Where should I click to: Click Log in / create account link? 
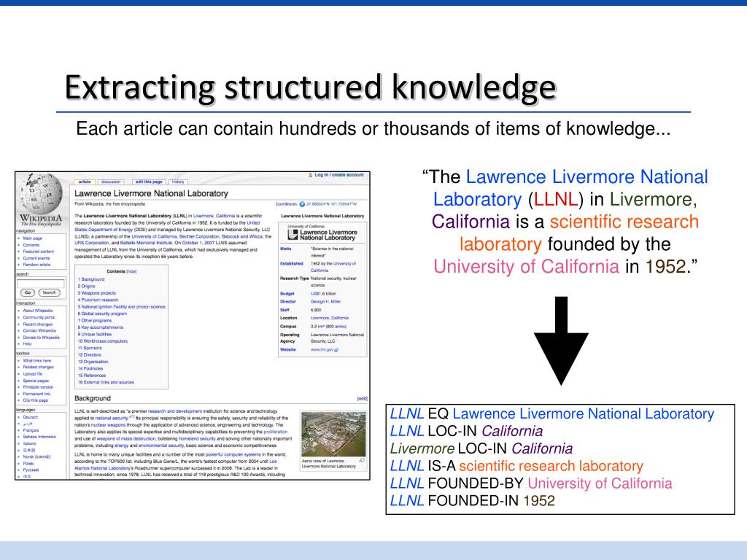tap(338, 175)
